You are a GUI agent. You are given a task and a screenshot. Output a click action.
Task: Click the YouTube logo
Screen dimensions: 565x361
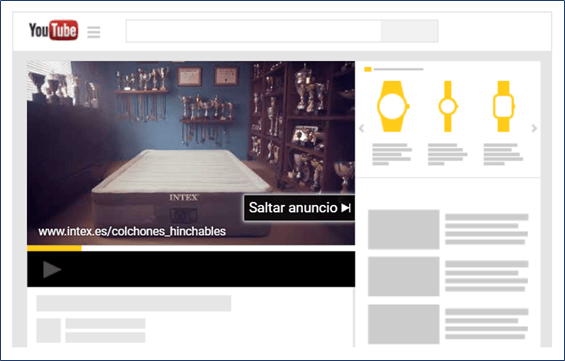tap(53, 30)
